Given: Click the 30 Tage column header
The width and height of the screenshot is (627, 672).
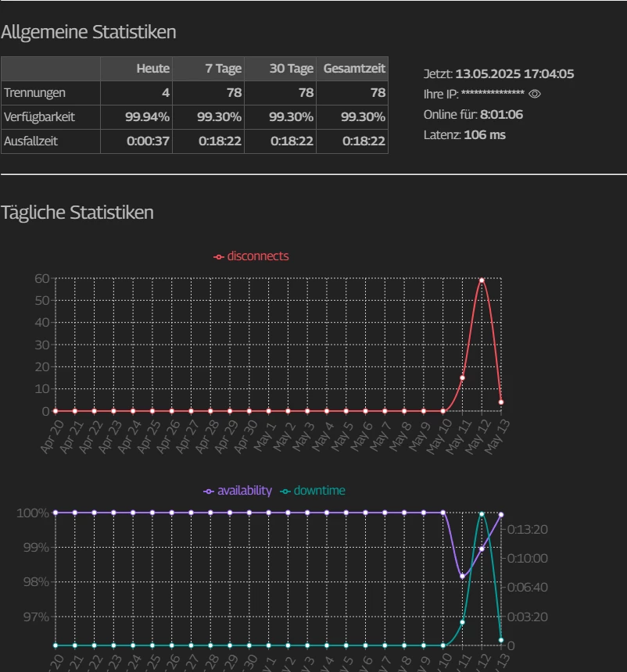Looking at the screenshot, I should click(281, 69).
